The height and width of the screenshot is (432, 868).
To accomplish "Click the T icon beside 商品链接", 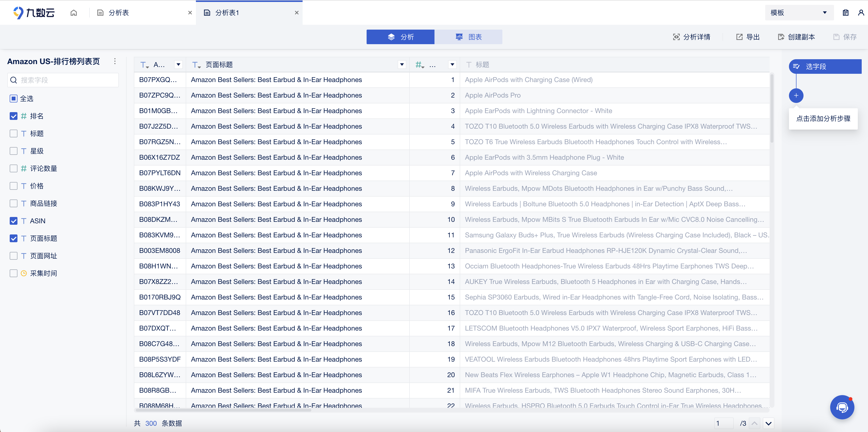I will tap(24, 203).
